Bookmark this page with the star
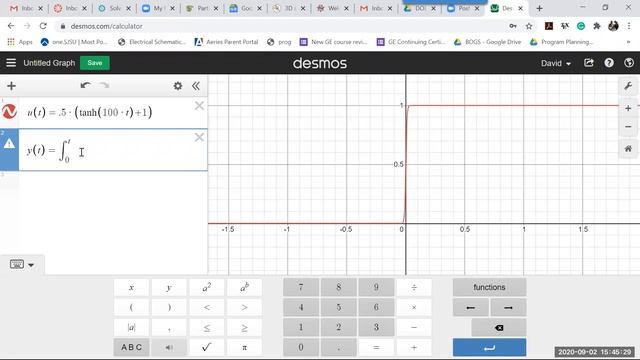This screenshot has height=360, width=640. tap(529, 26)
